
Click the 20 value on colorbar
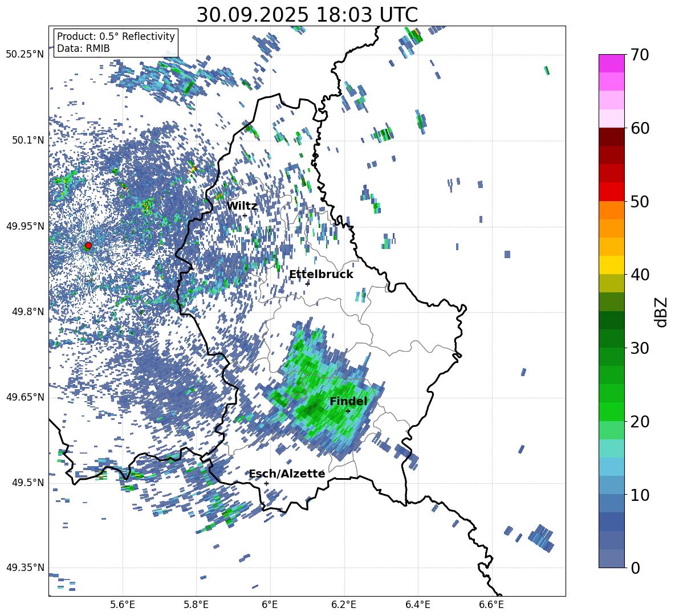pos(640,421)
